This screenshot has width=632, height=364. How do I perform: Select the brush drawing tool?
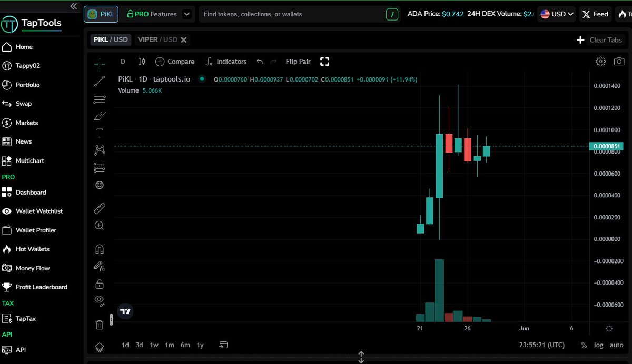99,116
